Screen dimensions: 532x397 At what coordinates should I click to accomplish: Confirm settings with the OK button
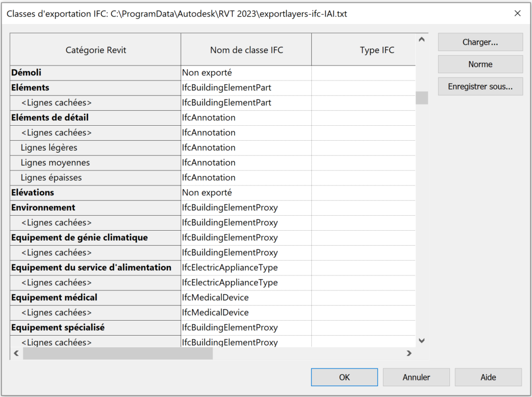(x=344, y=377)
